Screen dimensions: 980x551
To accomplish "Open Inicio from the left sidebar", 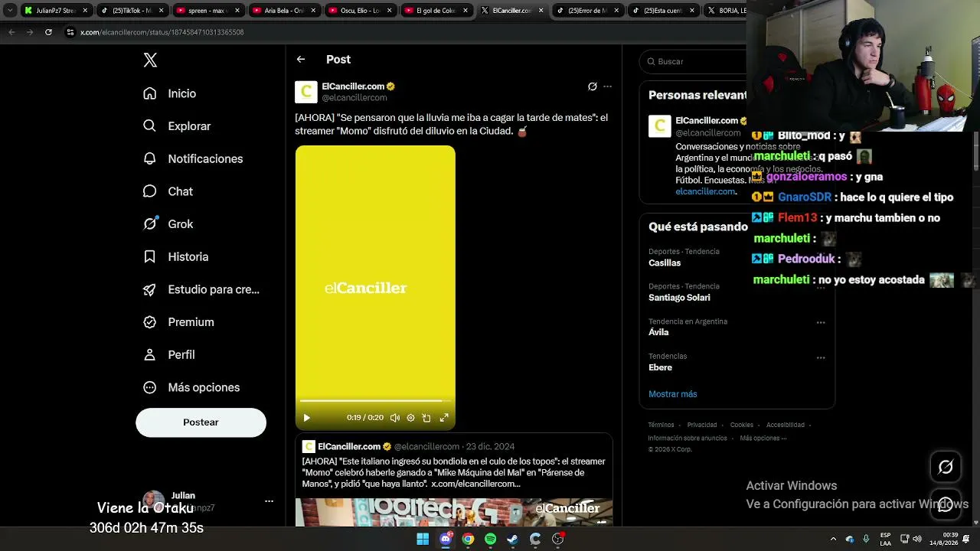I will (x=169, y=93).
